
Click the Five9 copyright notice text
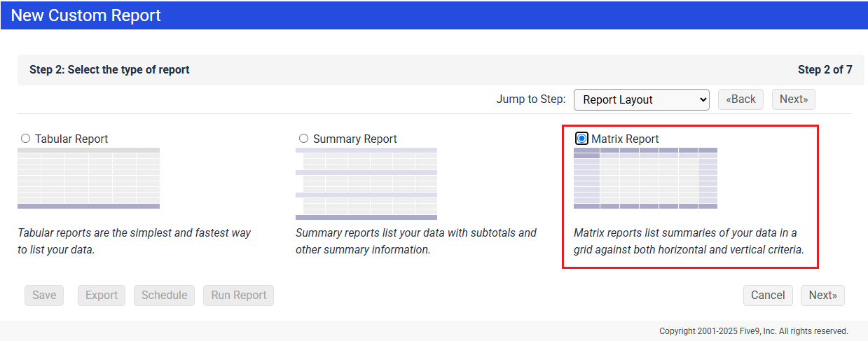click(x=754, y=331)
